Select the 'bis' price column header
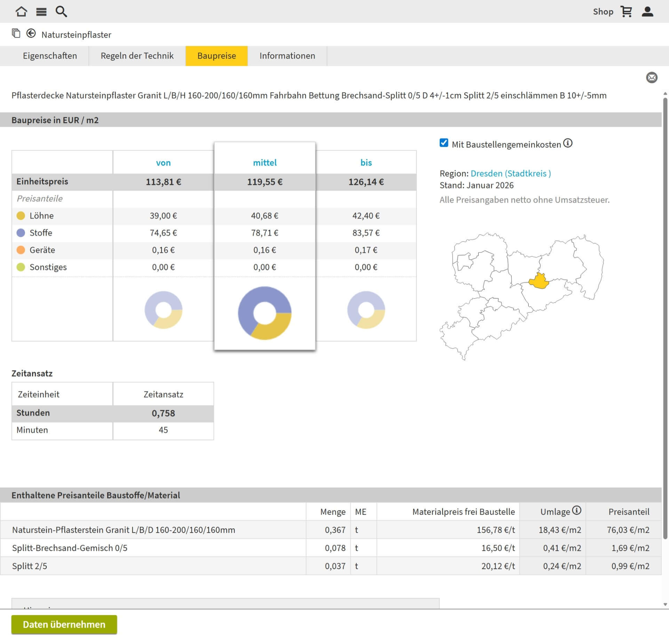This screenshot has height=644, width=669. click(x=366, y=162)
